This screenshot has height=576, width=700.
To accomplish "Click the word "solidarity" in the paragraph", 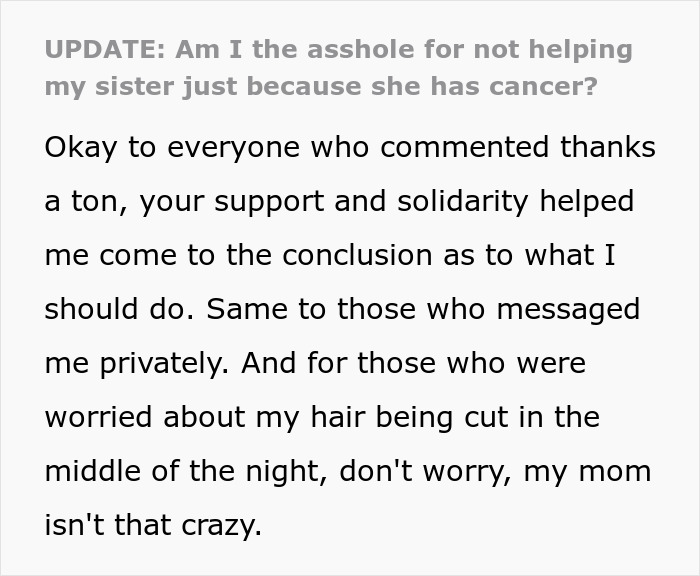I will (x=462, y=202).
